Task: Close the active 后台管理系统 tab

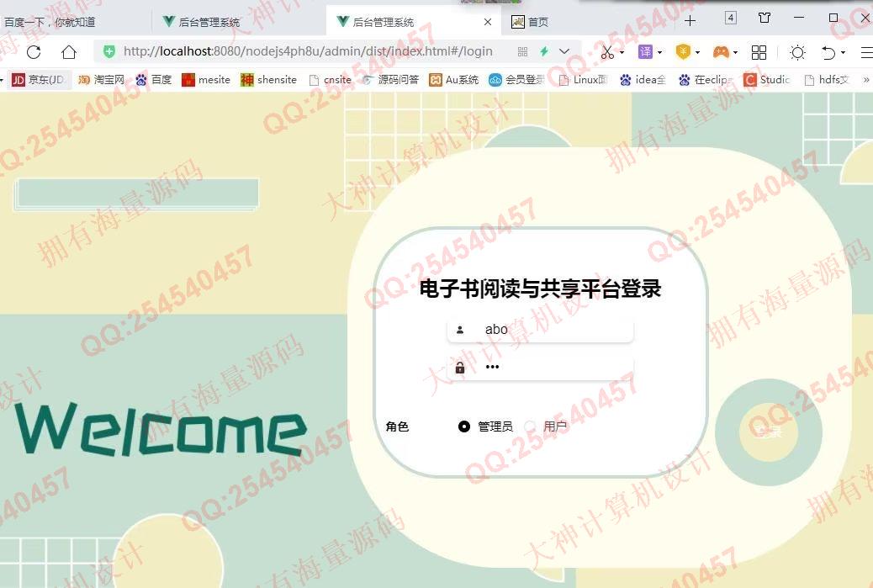Action: coord(488,22)
